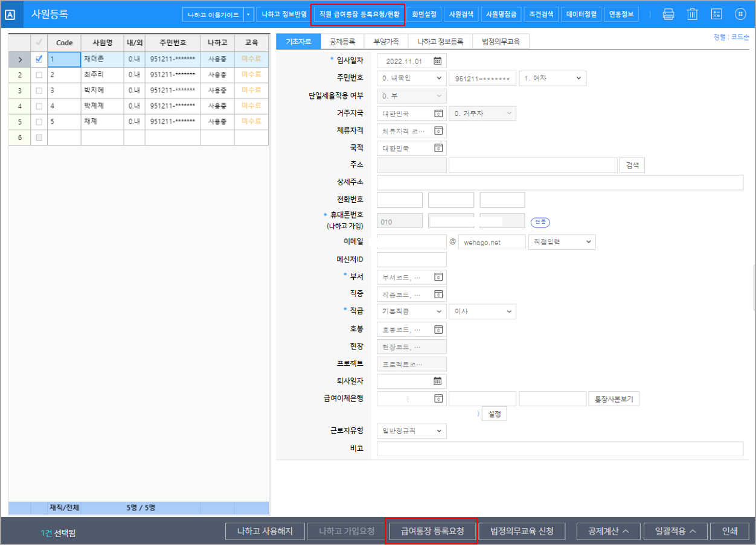Select the employee name cell 최주리
This screenshot has width=756, height=545.
[102, 75]
